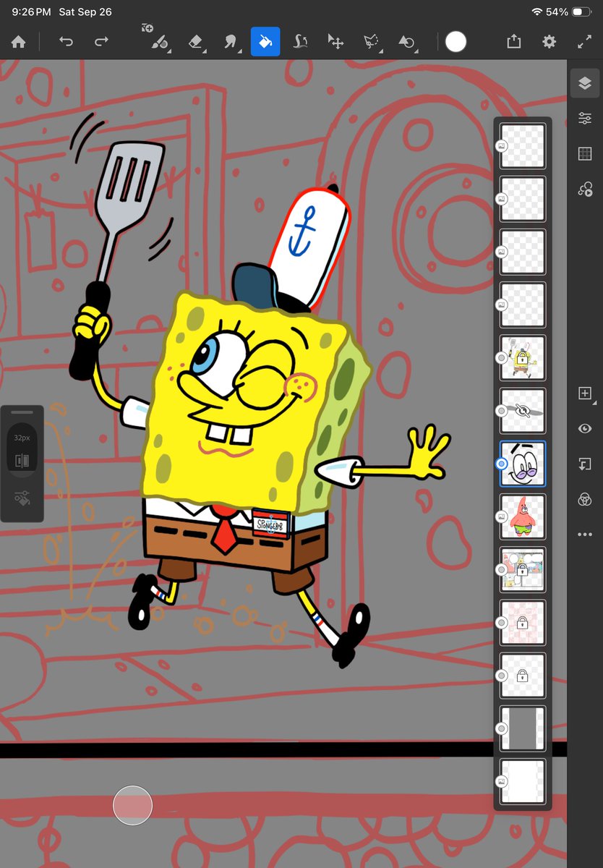603x868 pixels.
Task: Select the Lasso selection tool
Action: pos(372,42)
